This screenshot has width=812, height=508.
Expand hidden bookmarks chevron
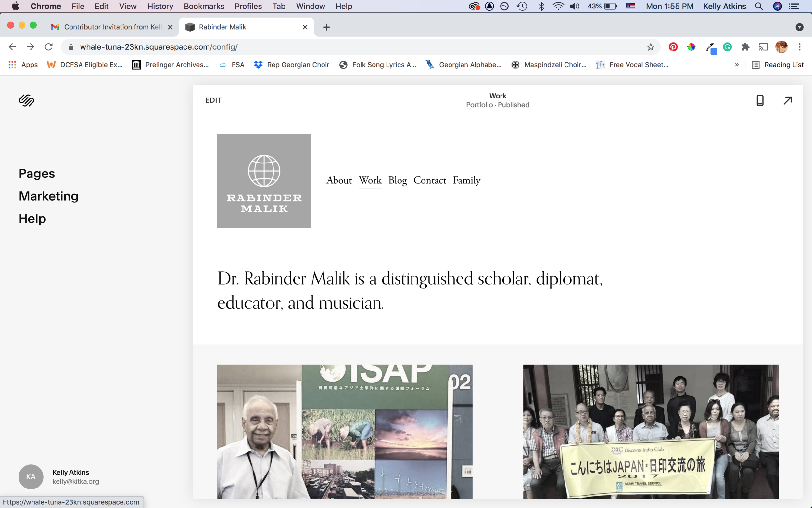click(x=736, y=65)
